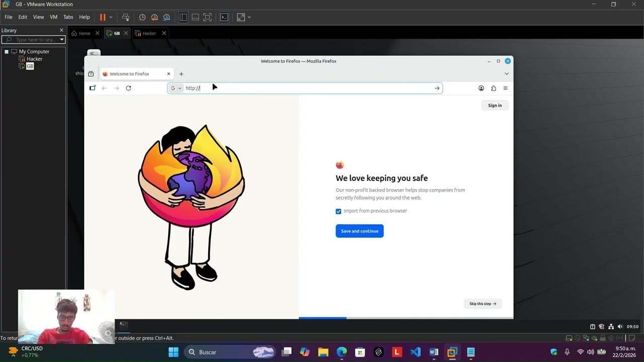Viewport: 644px width, 362px height.
Task: Toggle thumbnail bar view icon
Action: tap(195, 17)
